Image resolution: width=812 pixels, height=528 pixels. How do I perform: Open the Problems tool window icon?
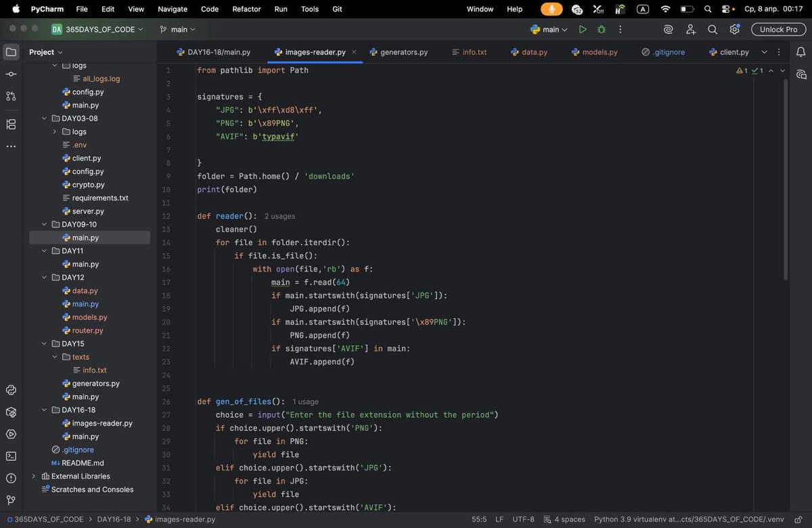(11, 478)
